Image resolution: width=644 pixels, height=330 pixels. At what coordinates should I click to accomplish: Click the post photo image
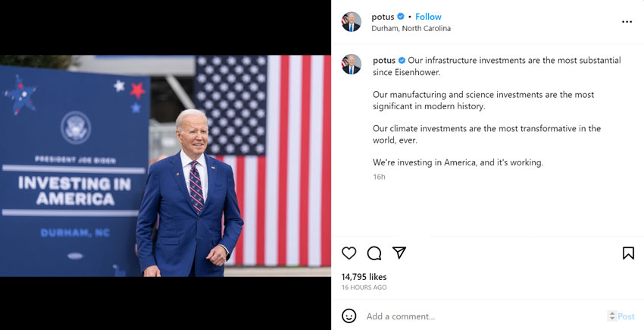[x=165, y=165]
